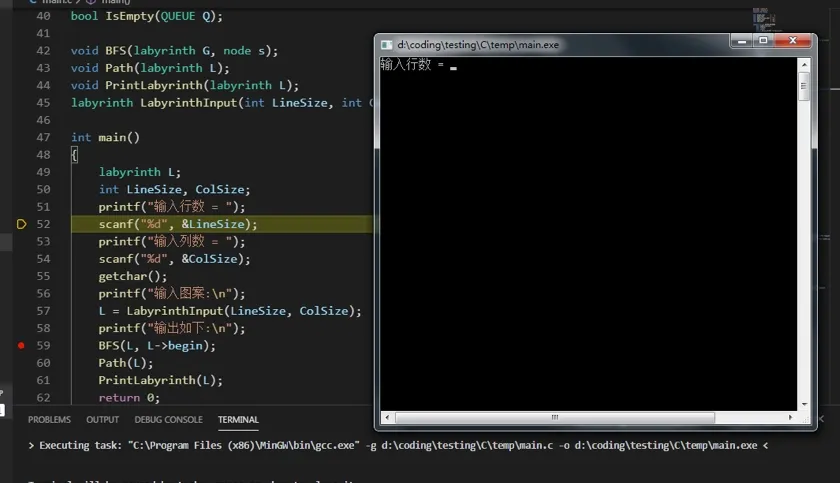
Task: Click 'bool IsEmpty(QUEUE Q);' on line 40
Action: pyautogui.click(x=146, y=16)
